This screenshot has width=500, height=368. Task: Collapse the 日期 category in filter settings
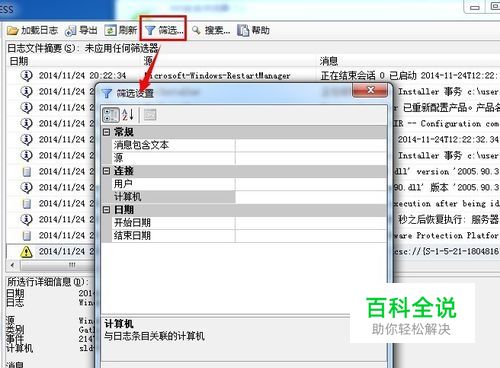tap(106, 210)
